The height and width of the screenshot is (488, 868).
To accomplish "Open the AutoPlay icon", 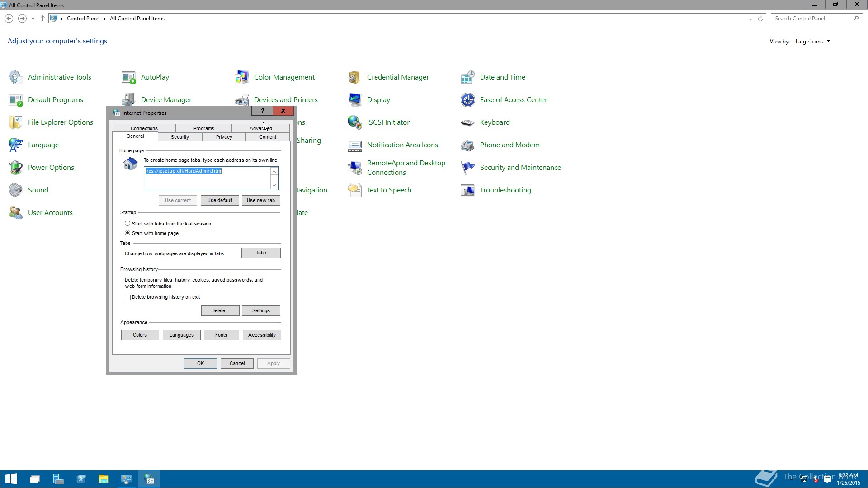I will coord(129,77).
